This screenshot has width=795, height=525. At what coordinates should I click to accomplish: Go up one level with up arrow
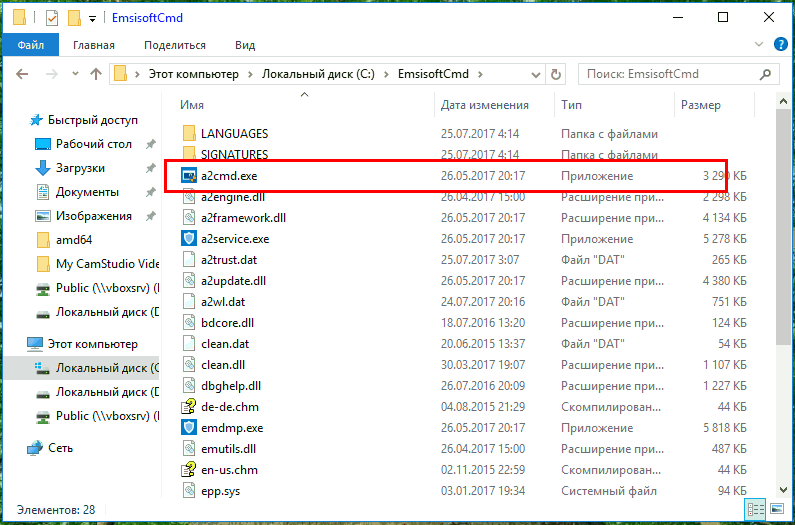click(96, 74)
